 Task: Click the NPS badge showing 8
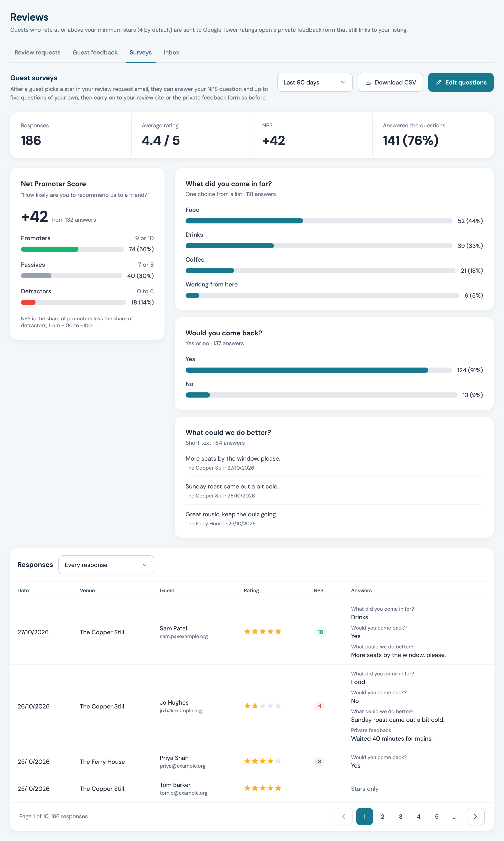tap(319, 761)
